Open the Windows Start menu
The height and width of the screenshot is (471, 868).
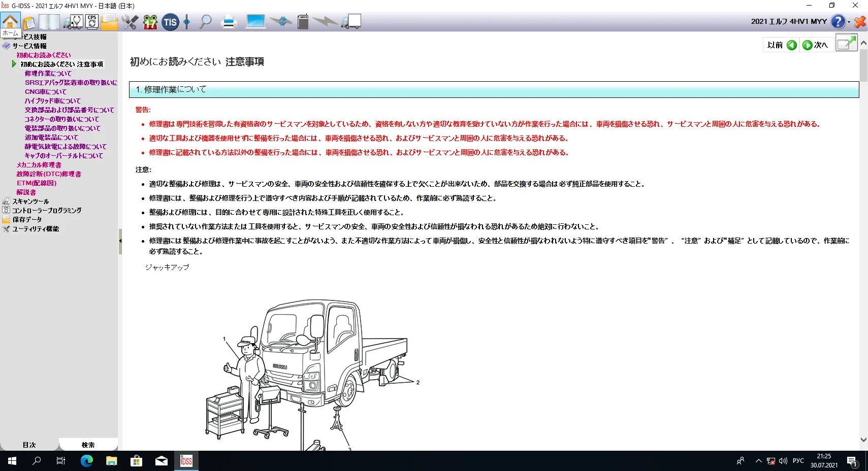12,461
